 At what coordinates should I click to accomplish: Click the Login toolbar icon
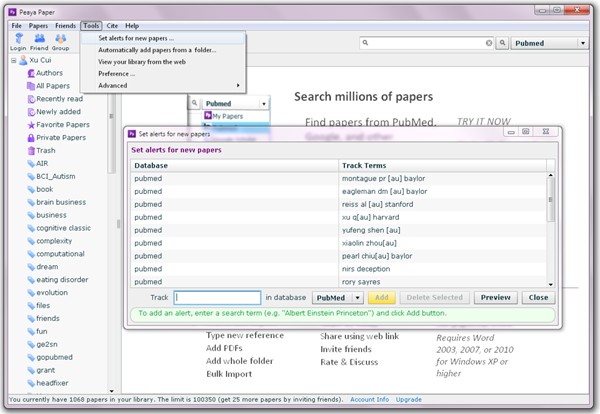click(x=18, y=39)
